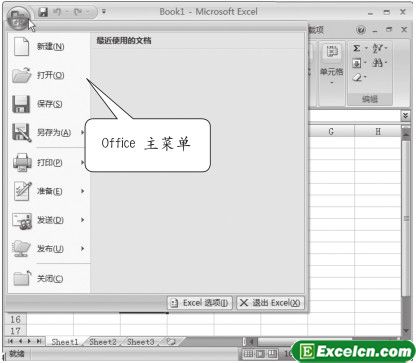This screenshot has height=363, width=416.
Task: Click the Page Break Preview status bar icon
Action: (272, 354)
